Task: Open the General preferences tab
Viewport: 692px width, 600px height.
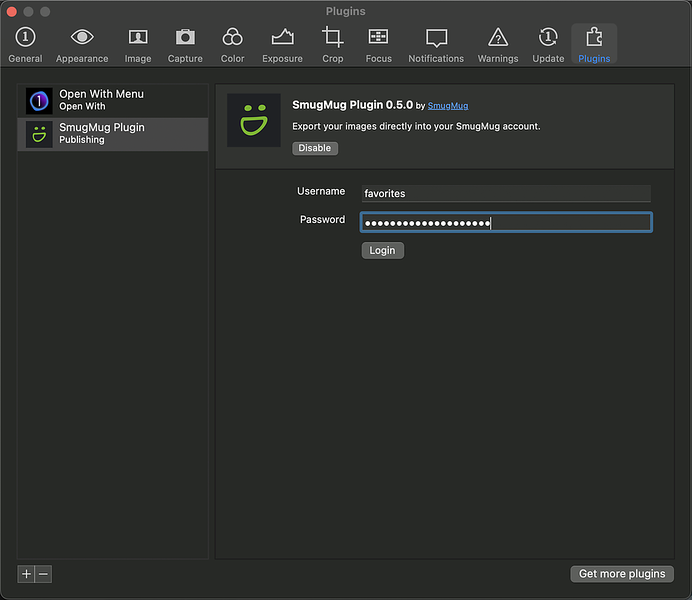Action: point(25,45)
